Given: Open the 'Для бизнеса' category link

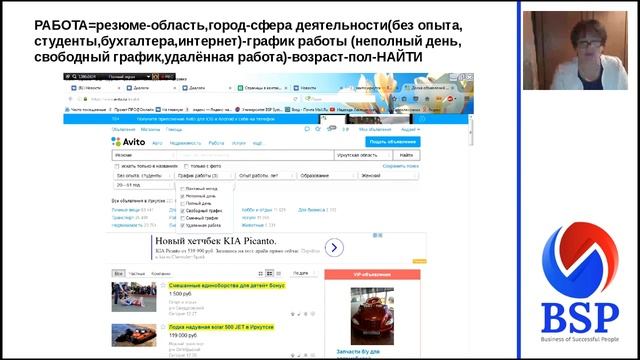Looking at the screenshot, I should [311, 210].
